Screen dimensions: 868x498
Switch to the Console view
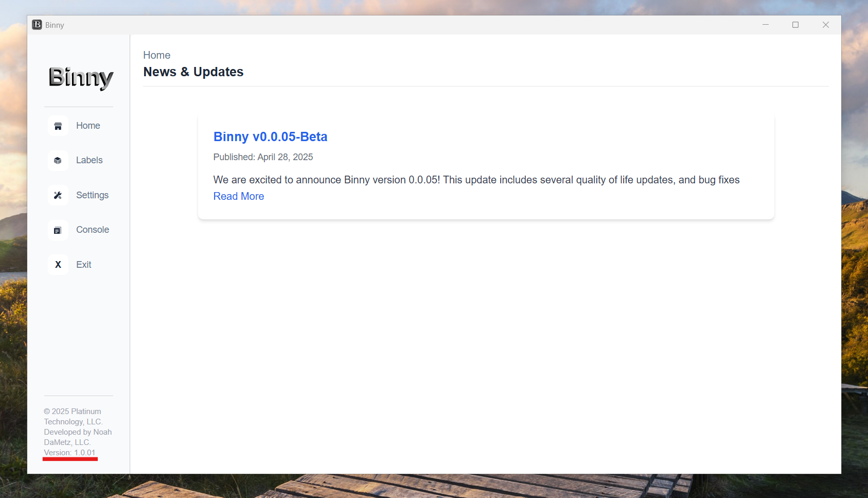coord(93,230)
